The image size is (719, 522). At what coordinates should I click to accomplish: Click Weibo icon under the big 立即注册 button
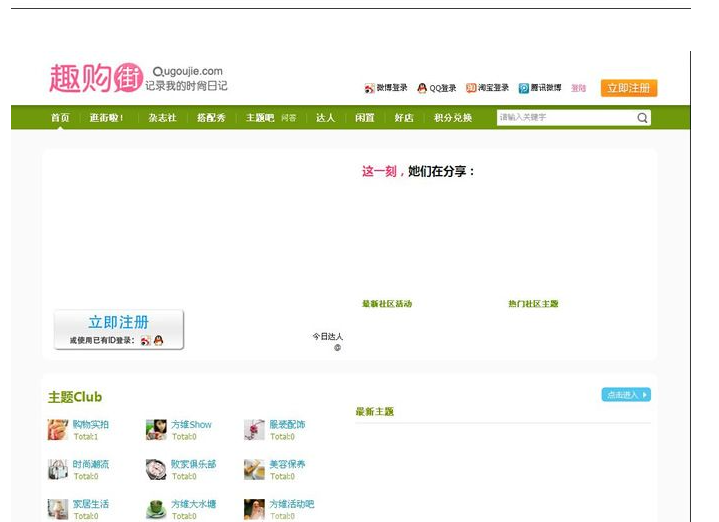coord(145,341)
